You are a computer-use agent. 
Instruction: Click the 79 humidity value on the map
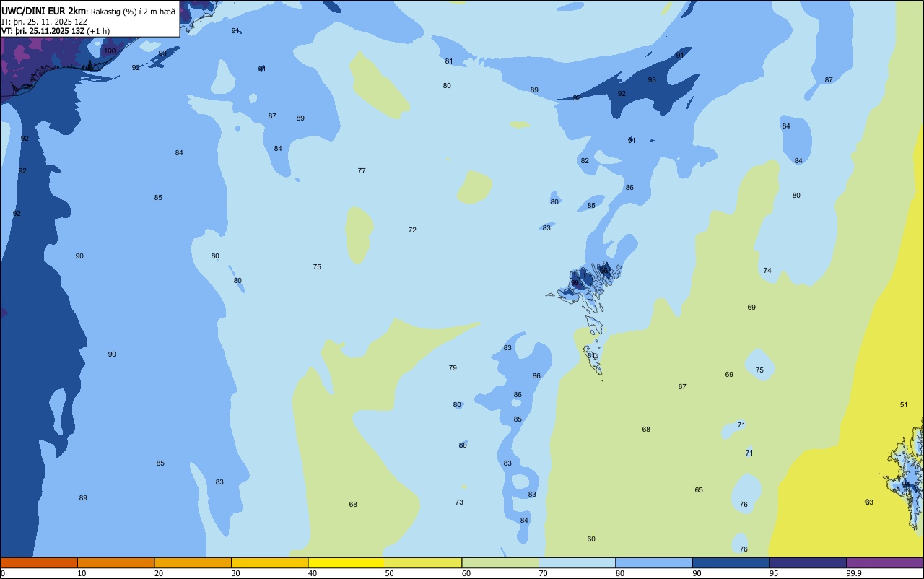[x=453, y=368]
